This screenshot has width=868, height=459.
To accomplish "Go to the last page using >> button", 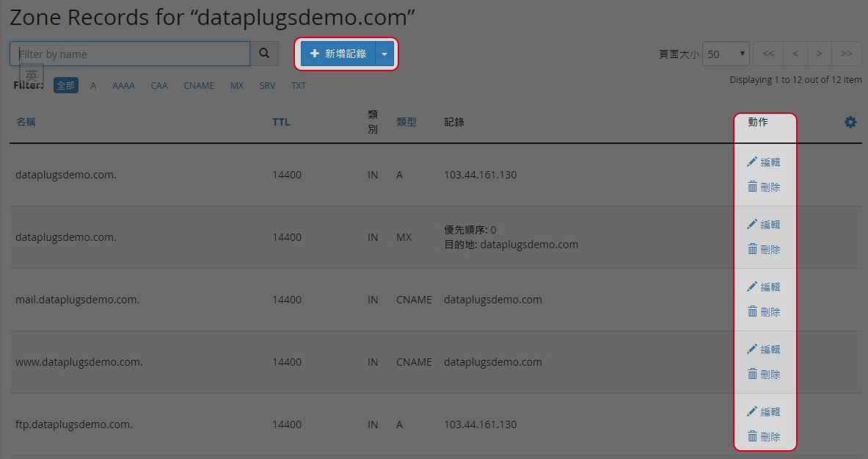I will (847, 54).
